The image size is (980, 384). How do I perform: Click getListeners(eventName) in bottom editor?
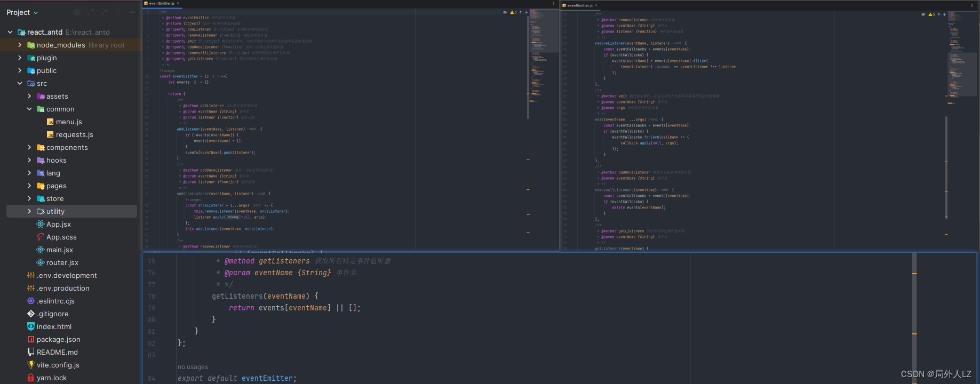pyautogui.click(x=260, y=296)
